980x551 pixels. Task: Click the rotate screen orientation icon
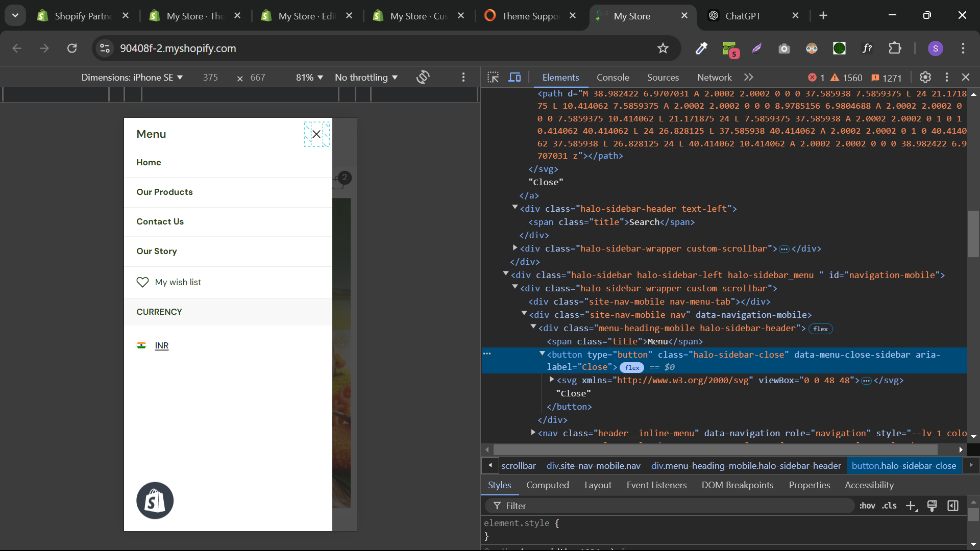pyautogui.click(x=423, y=77)
